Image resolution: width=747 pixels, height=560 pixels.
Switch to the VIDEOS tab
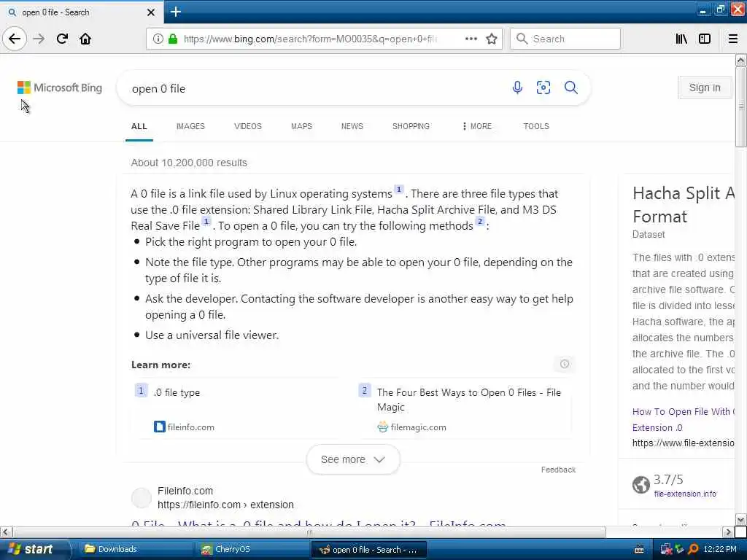click(248, 126)
